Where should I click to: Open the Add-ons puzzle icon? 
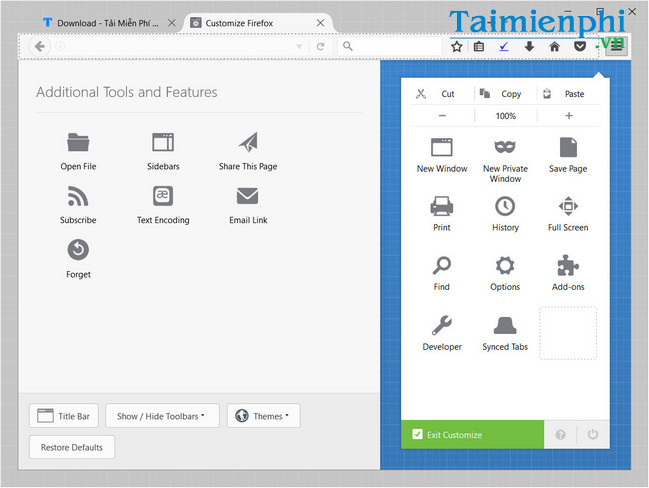568,266
